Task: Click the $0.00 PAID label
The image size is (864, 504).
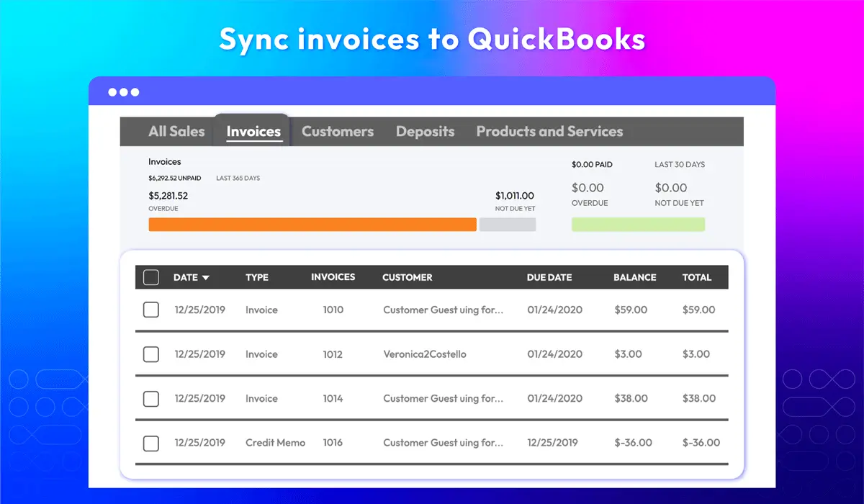Action: point(592,165)
